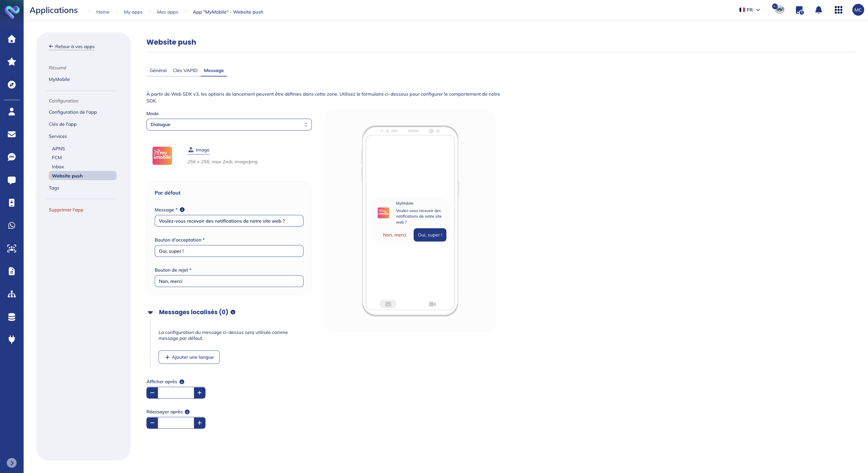
Task: Decrease the Afficher après value with minus
Action: pyautogui.click(x=152, y=393)
